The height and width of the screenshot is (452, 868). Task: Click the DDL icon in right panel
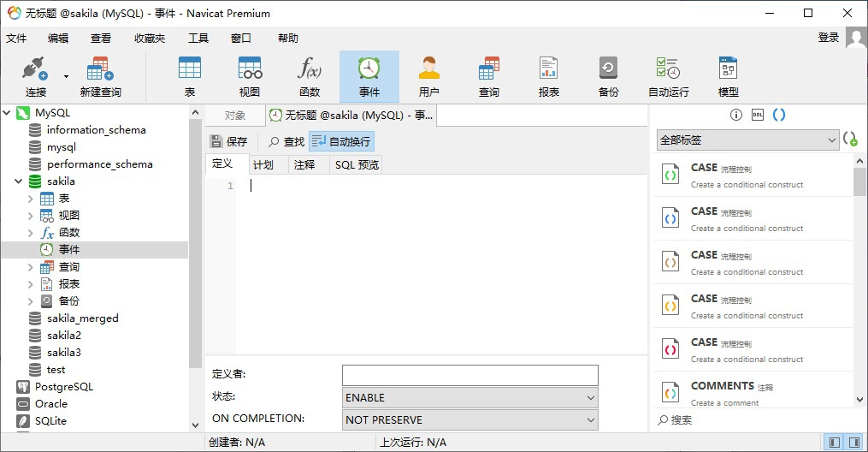[x=758, y=115]
